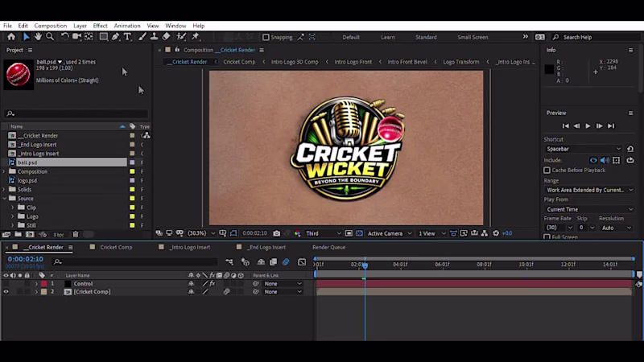Collapse the Source folder in Project panel
The width and height of the screenshot is (644, 362).
(5, 198)
